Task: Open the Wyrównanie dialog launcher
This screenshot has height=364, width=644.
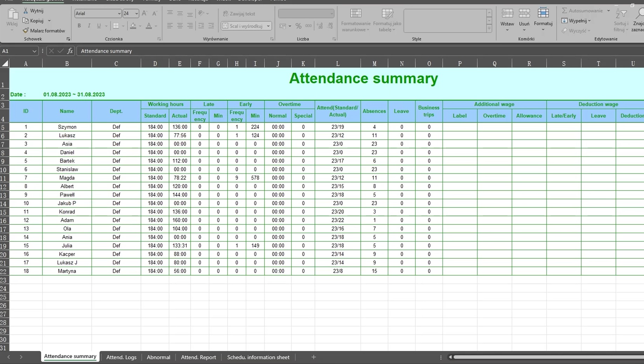Action: tap(272, 39)
